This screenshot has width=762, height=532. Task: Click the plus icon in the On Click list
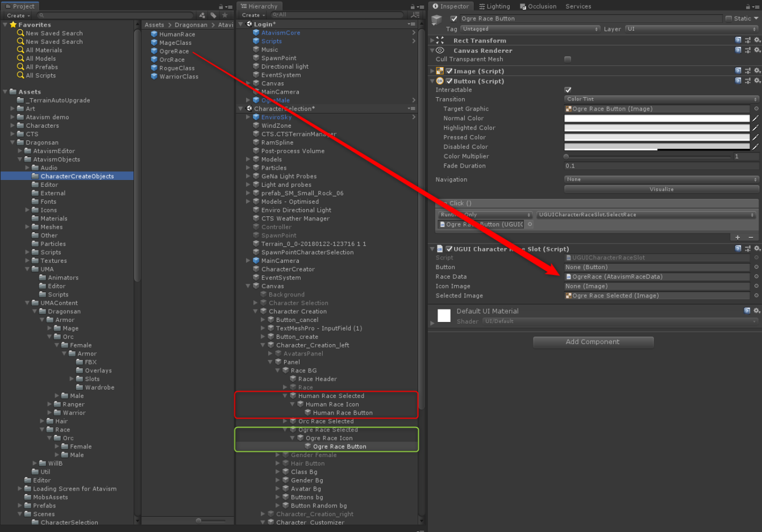738,237
